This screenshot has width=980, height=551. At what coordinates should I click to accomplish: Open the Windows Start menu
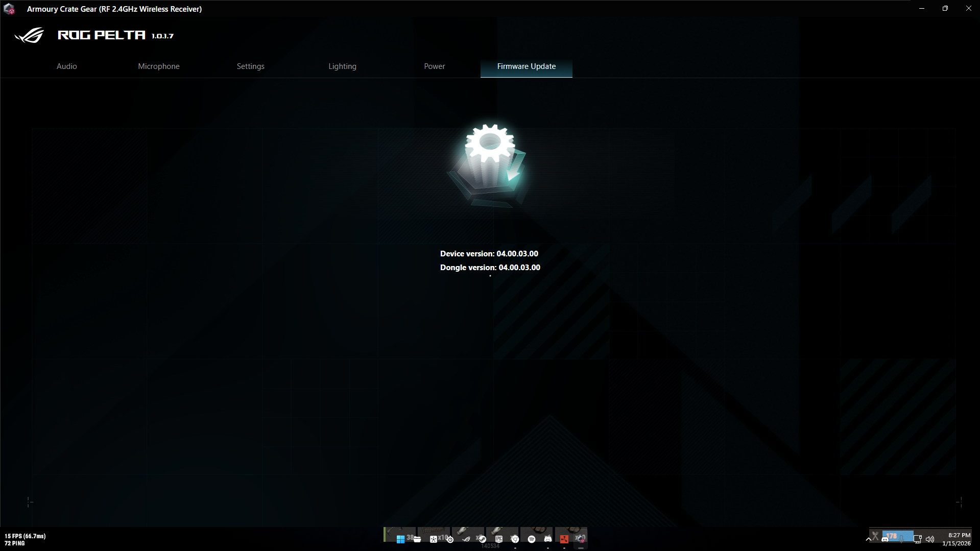tap(401, 539)
